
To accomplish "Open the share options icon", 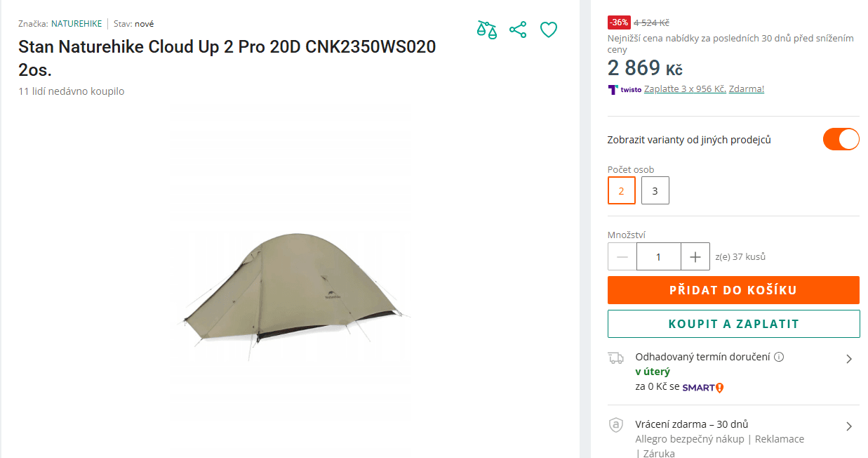I will [x=517, y=30].
